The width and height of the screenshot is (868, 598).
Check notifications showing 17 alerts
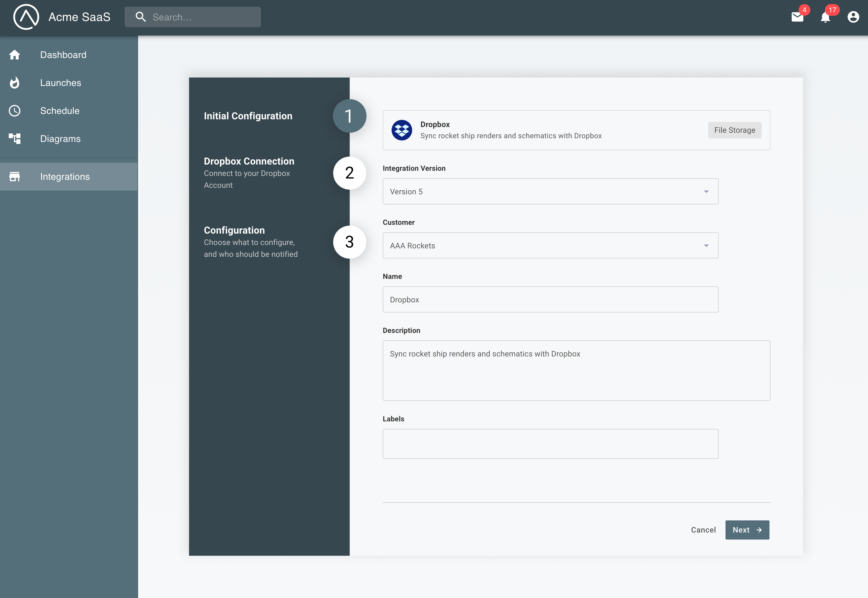click(825, 17)
